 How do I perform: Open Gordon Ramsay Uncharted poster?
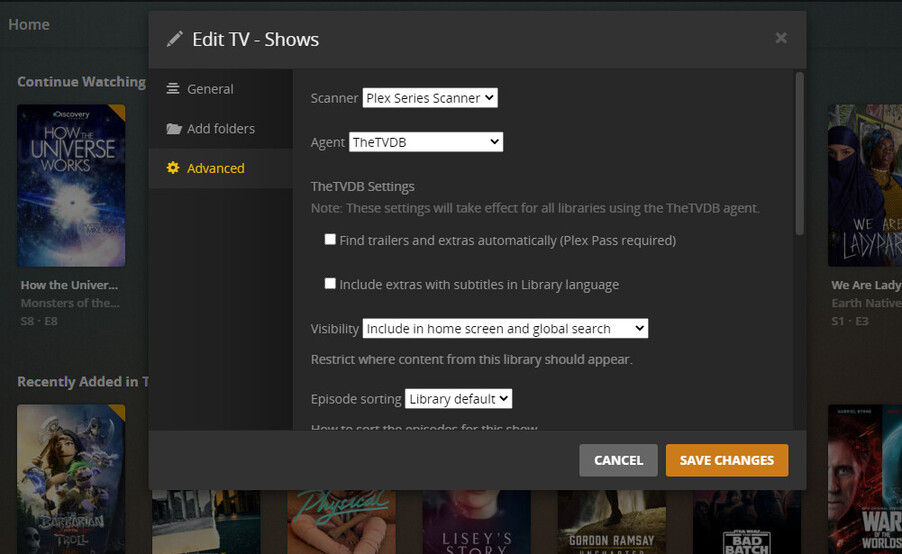[x=611, y=522]
